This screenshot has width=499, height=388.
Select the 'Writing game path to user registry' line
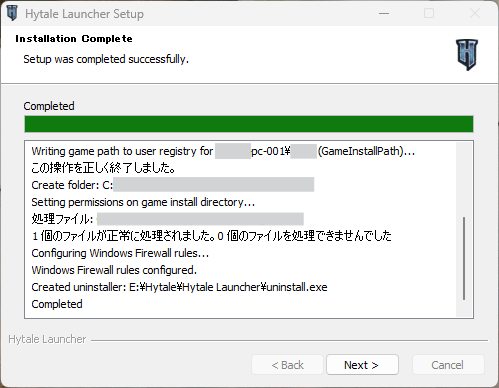click(223, 151)
